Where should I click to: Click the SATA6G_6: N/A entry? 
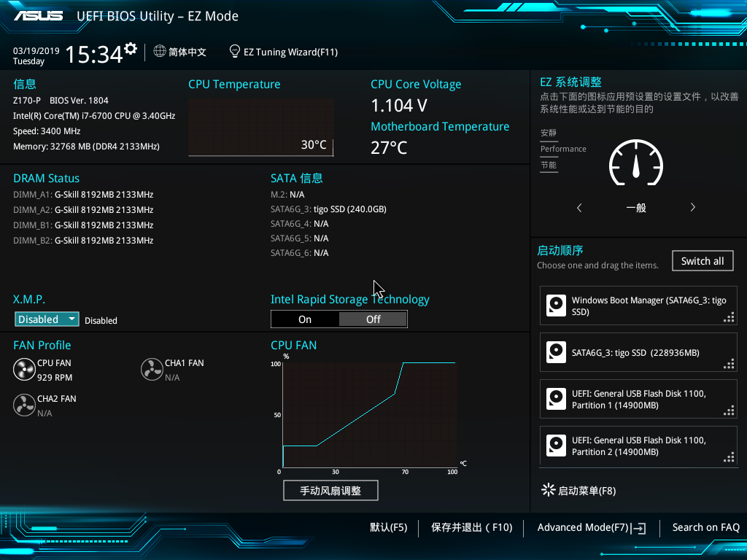(x=300, y=253)
